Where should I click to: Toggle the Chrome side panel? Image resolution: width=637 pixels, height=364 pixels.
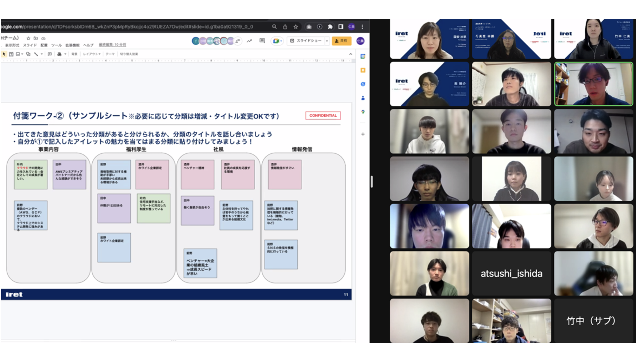341,27
